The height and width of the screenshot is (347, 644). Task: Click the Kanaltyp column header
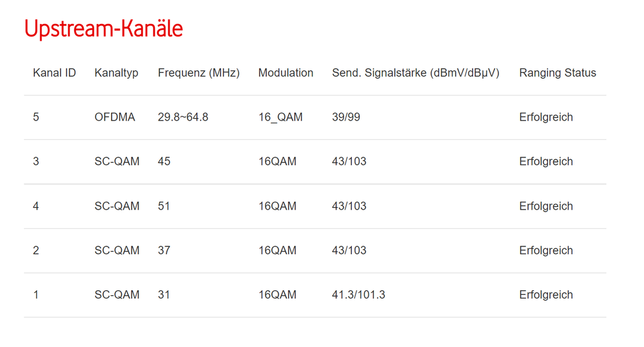click(x=116, y=73)
